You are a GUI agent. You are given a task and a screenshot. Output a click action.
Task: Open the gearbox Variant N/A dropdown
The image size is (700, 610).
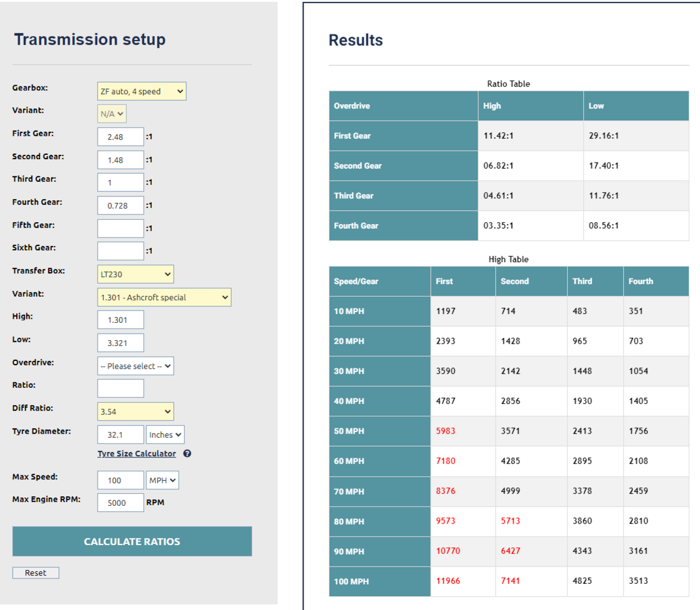(112, 114)
